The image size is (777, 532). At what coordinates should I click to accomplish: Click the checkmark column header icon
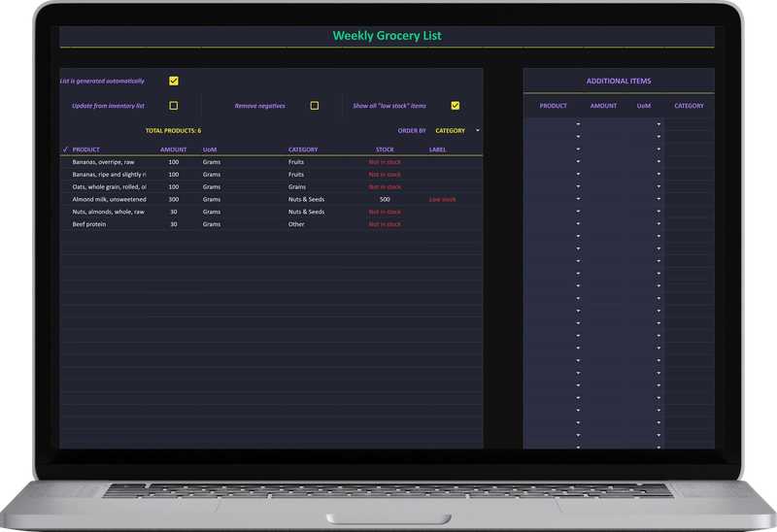[65, 150]
